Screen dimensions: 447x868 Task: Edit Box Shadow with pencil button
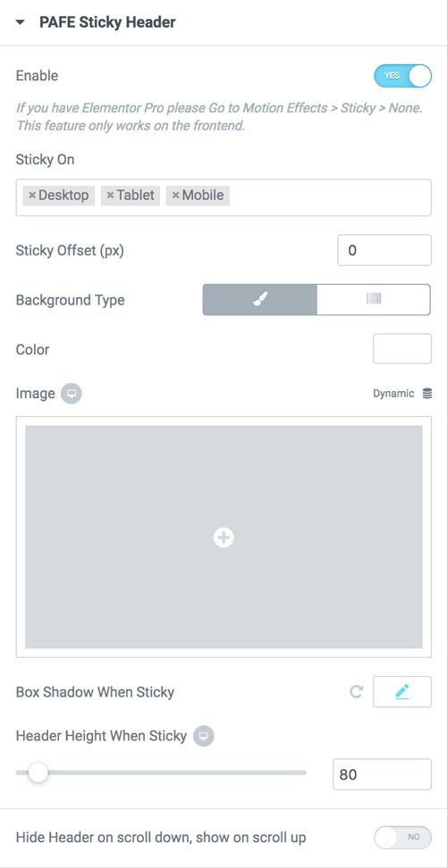(x=402, y=691)
